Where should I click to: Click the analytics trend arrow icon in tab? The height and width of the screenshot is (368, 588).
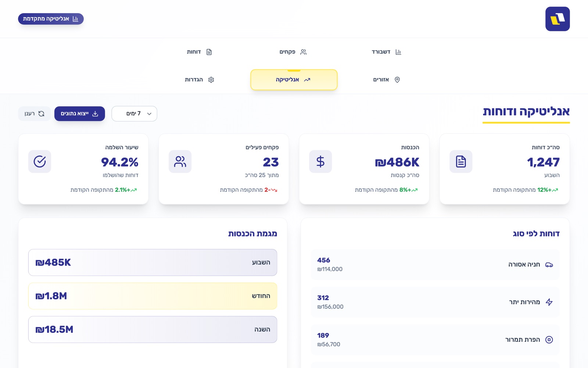(x=307, y=80)
